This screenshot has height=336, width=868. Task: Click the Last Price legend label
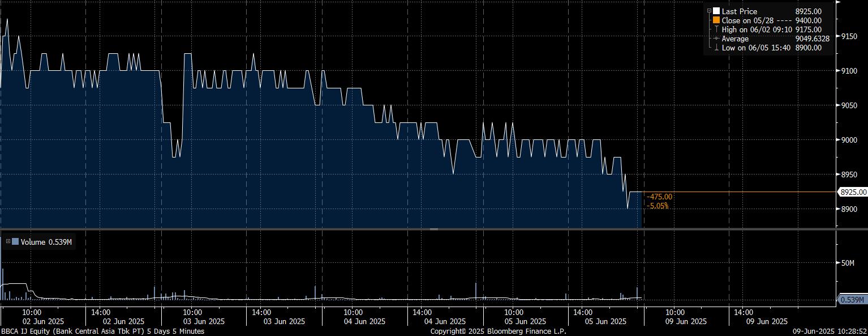[x=739, y=11]
